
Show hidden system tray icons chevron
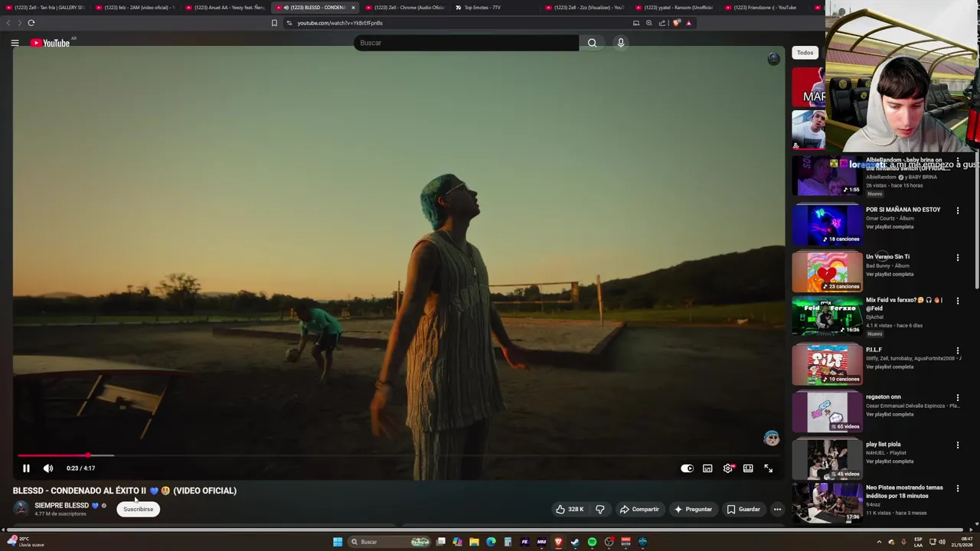click(x=879, y=542)
